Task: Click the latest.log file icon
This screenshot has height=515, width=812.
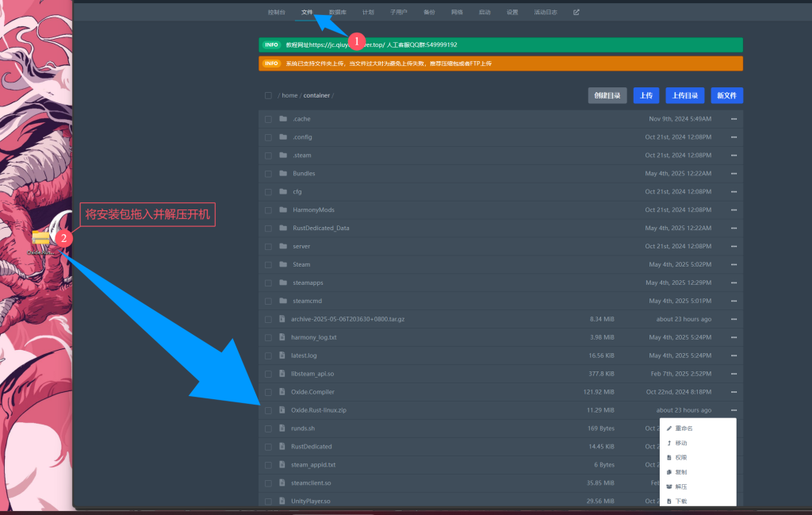Action: pyautogui.click(x=282, y=356)
